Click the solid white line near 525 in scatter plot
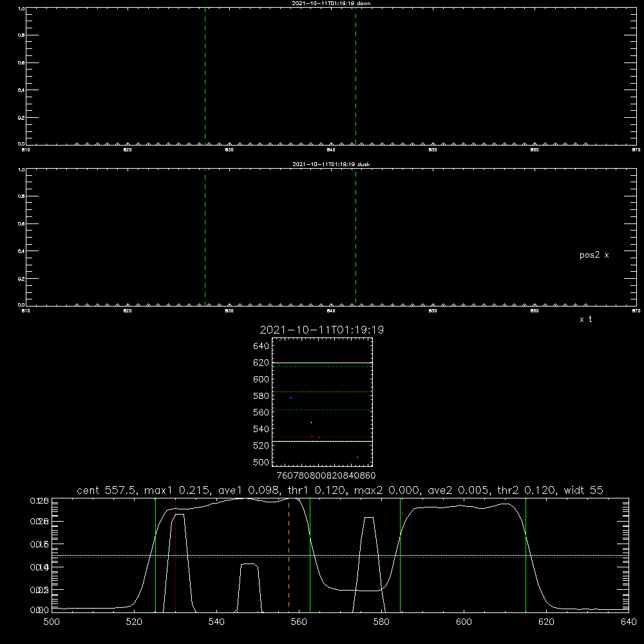This screenshot has width=644, height=644. [x=323, y=441]
